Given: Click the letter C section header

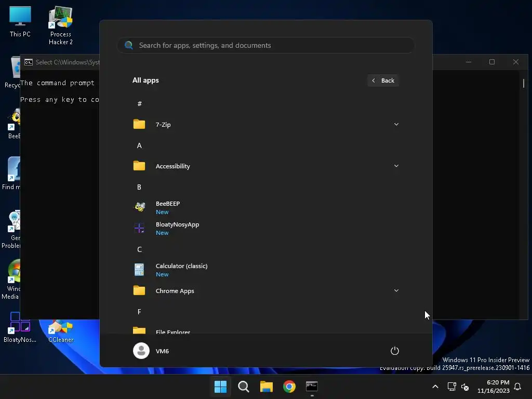Looking at the screenshot, I should [x=139, y=249].
